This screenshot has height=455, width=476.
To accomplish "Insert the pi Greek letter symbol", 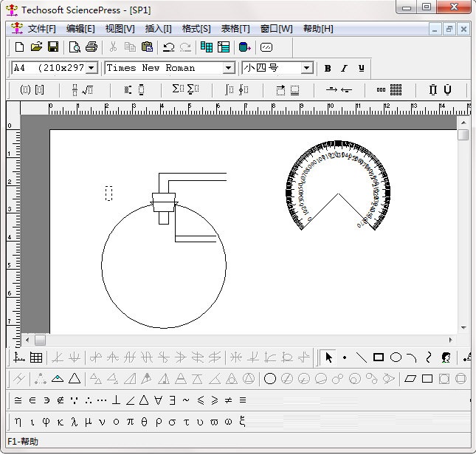I will pyautogui.click(x=130, y=422).
